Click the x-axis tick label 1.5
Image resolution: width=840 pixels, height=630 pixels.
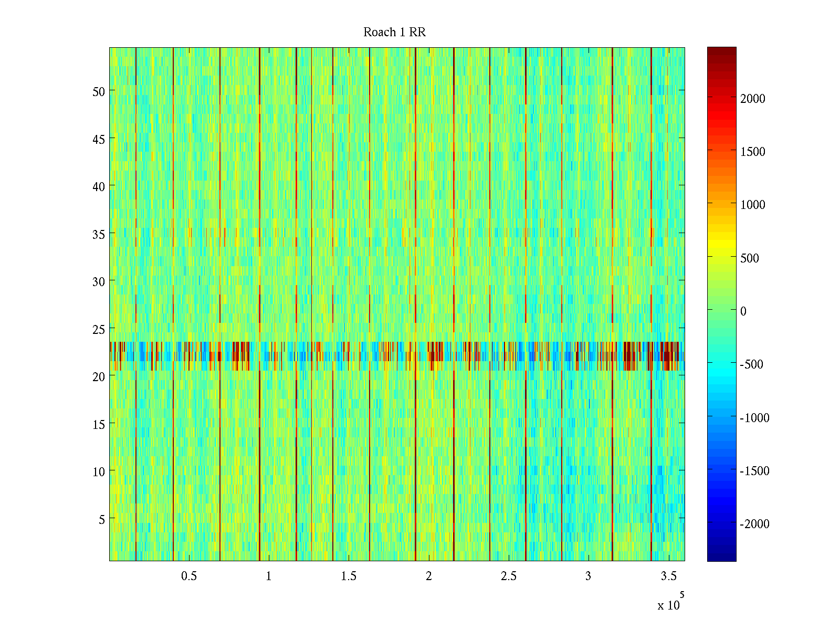click(x=349, y=576)
